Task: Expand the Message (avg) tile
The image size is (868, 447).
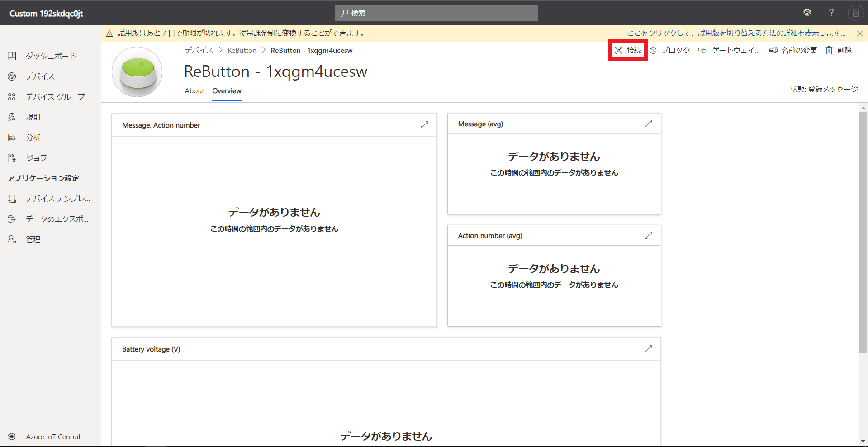Action: point(648,124)
